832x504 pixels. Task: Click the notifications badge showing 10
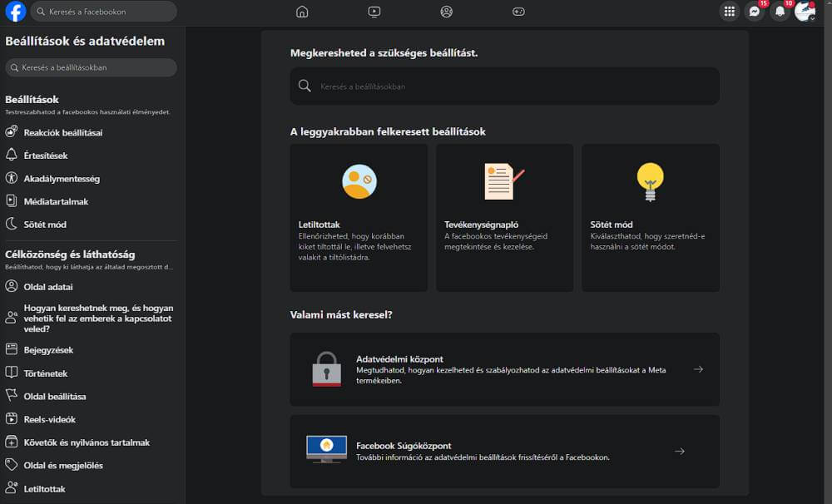tap(789, 3)
